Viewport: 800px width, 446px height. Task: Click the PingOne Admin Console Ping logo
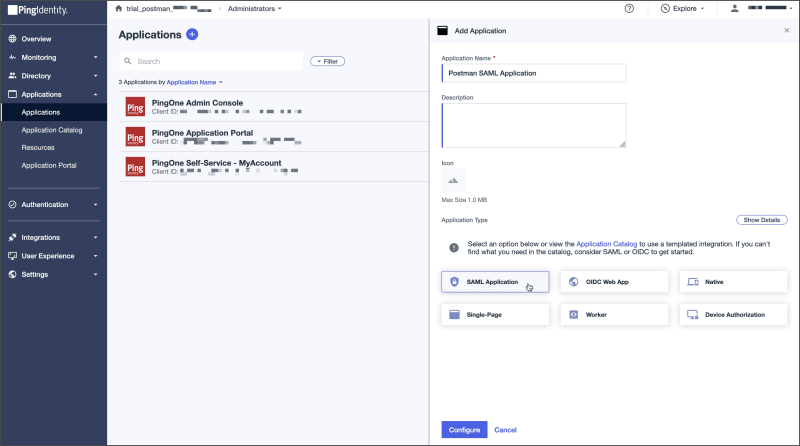[x=135, y=107]
